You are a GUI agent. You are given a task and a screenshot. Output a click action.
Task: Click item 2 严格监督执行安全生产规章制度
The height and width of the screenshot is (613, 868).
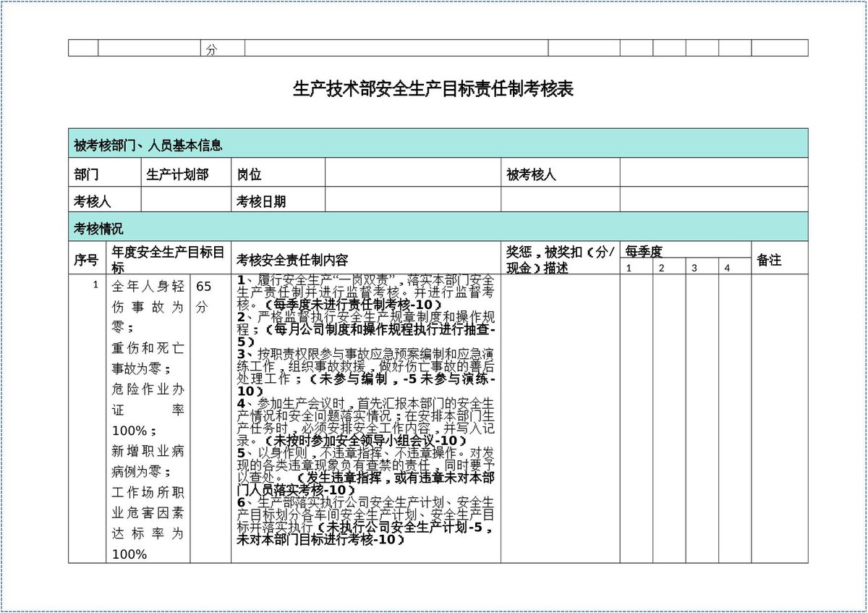click(366, 323)
